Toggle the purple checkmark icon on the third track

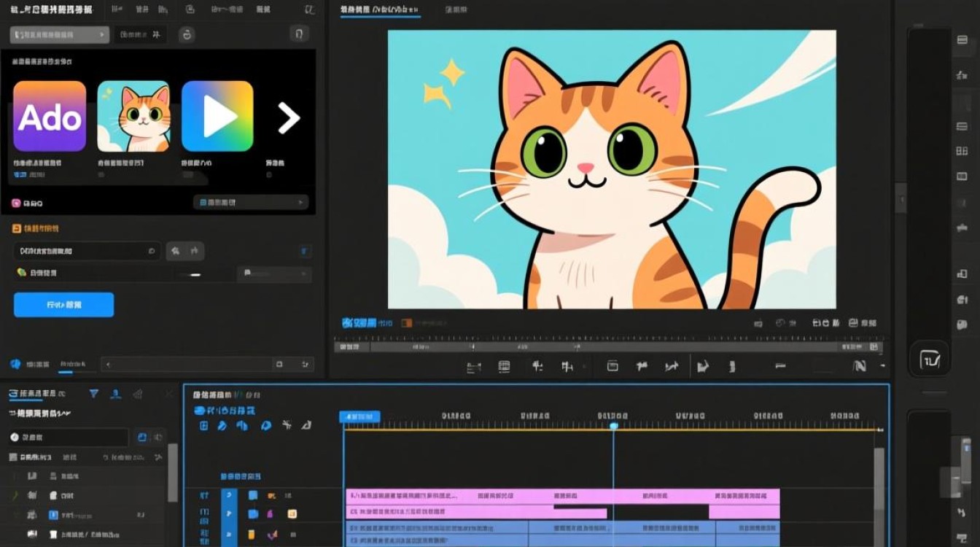coord(272,535)
